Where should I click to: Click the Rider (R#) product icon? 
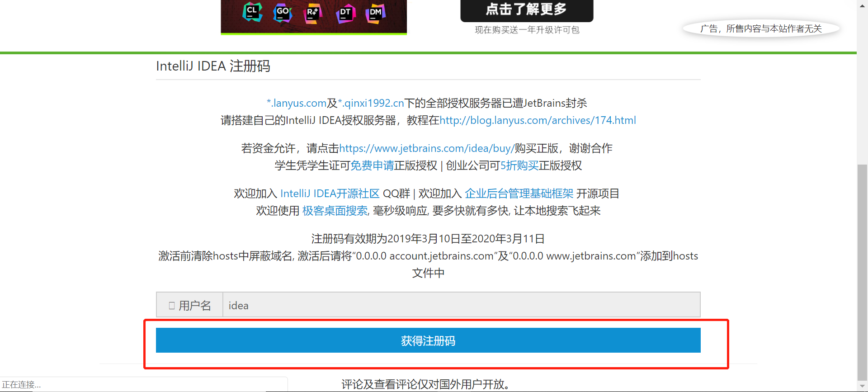313,13
